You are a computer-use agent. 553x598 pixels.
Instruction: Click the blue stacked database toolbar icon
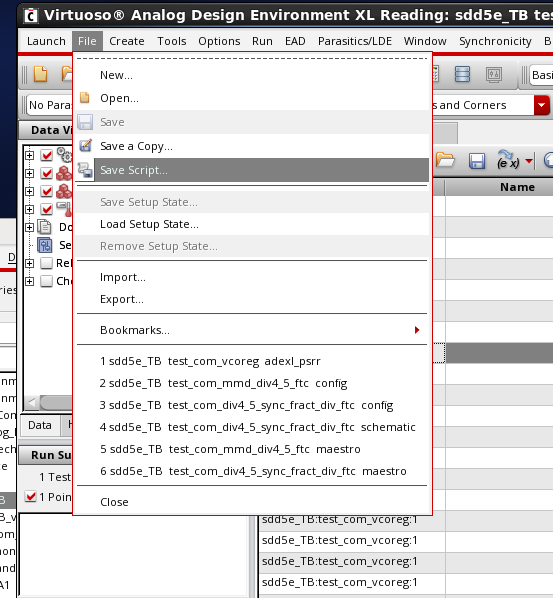tap(462, 74)
